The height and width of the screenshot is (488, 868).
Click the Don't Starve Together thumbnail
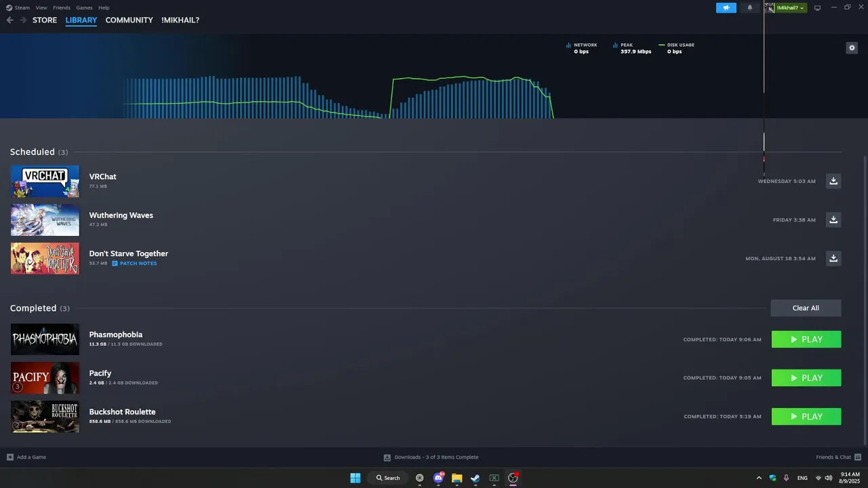tap(45, 258)
